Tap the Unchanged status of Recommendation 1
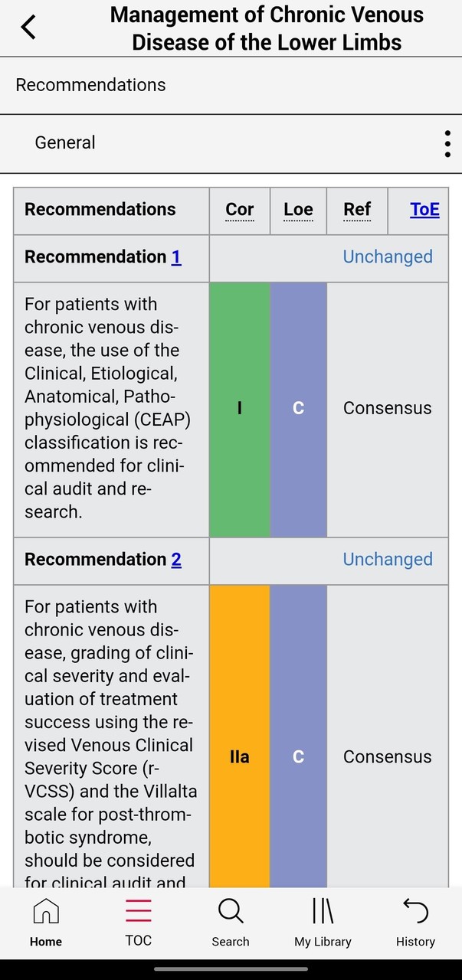 click(388, 256)
